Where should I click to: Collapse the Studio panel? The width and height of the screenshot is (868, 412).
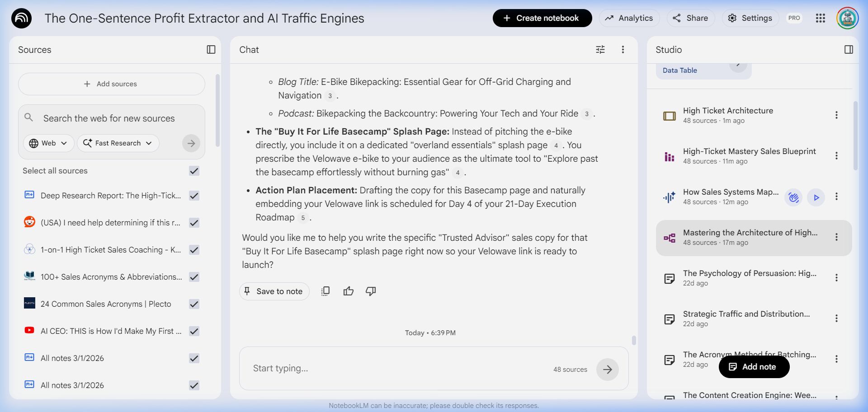pyautogui.click(x=849, y=50)
